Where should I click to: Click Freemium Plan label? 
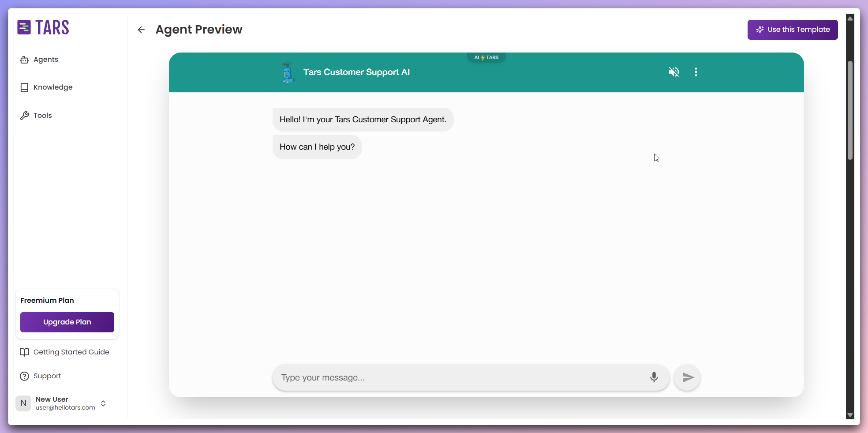47,301
